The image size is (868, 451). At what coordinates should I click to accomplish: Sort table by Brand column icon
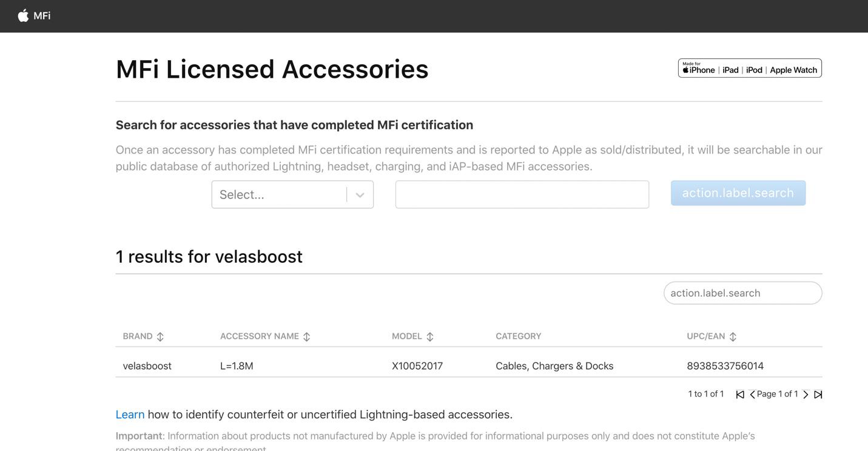pyautogui.click(x=160, y=337)
